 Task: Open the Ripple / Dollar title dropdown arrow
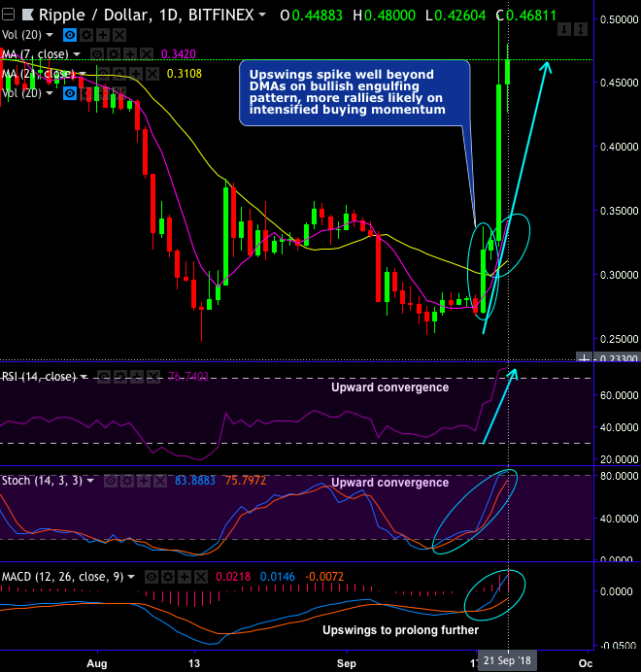261,15
